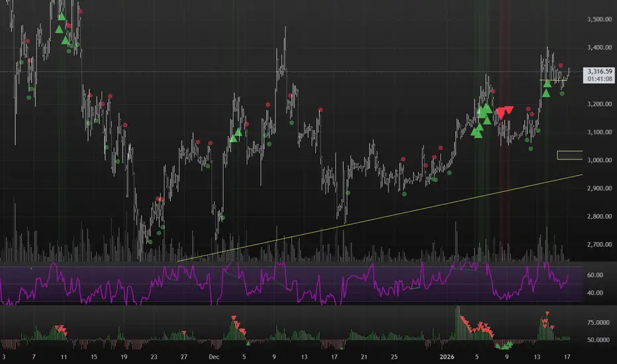Click the 11 date label on time axis
Viewport: 617px width, 364px height.
64,357
